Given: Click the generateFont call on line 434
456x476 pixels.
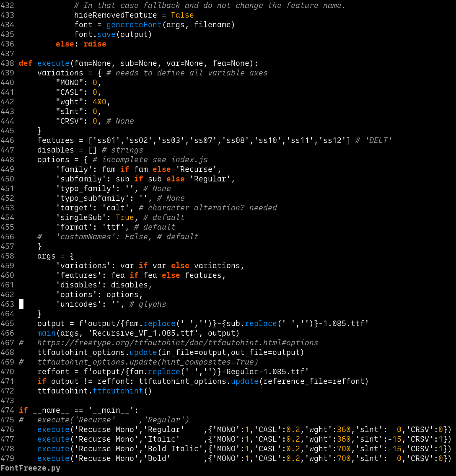Looking at the screenshot, I should click(134, 25).
